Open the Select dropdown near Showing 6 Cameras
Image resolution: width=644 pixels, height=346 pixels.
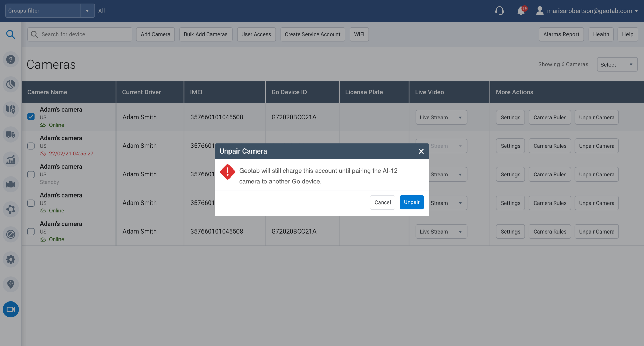click(x=617, y=64)
